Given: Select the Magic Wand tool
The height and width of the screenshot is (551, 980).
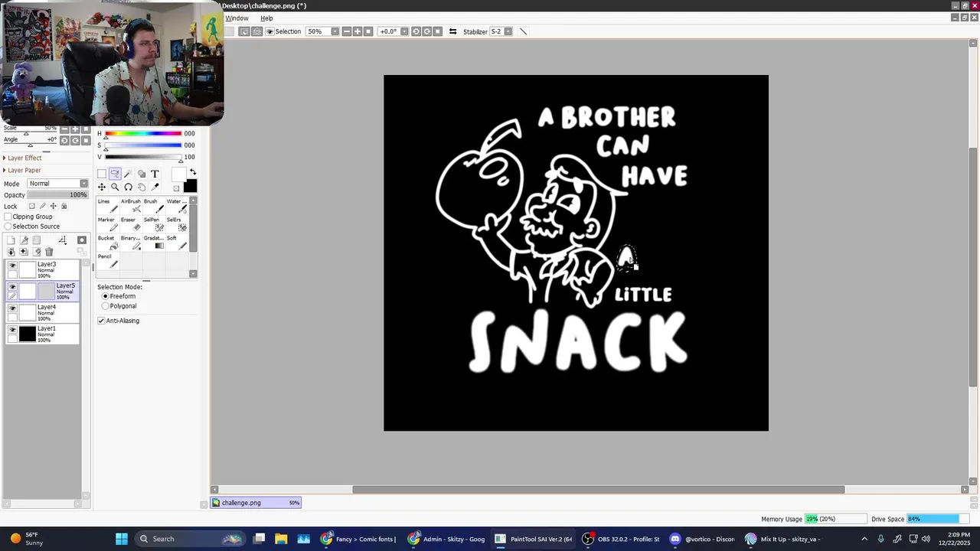Looking at the screenshot, I should click(x=128, y=174).
